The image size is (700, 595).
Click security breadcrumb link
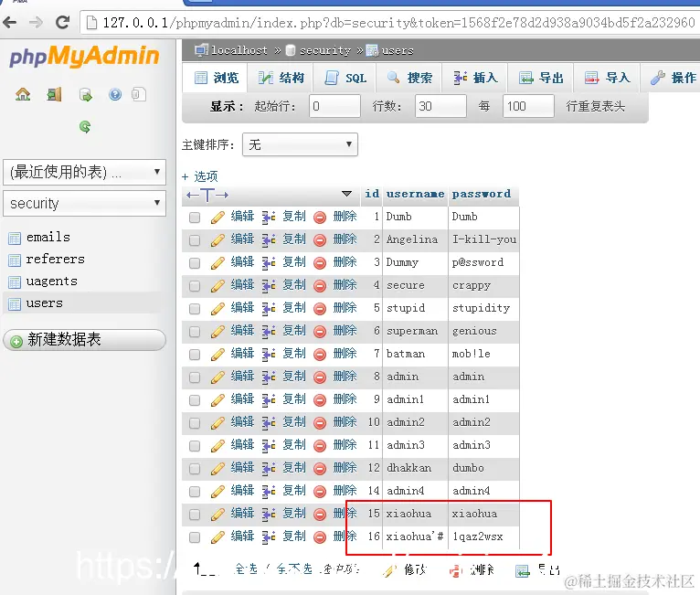coord(325,50)
